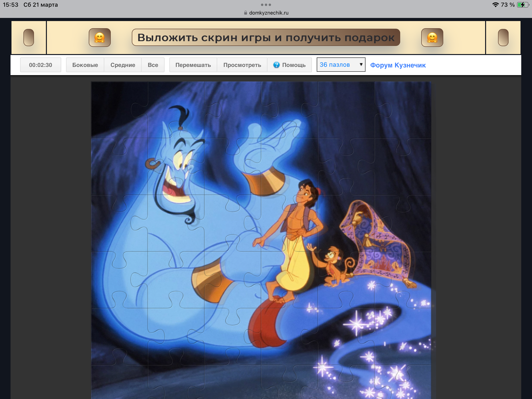Screen dimensions: 532x399
Task: Open the Форум Кузнечик link
Action: (398, 65)
